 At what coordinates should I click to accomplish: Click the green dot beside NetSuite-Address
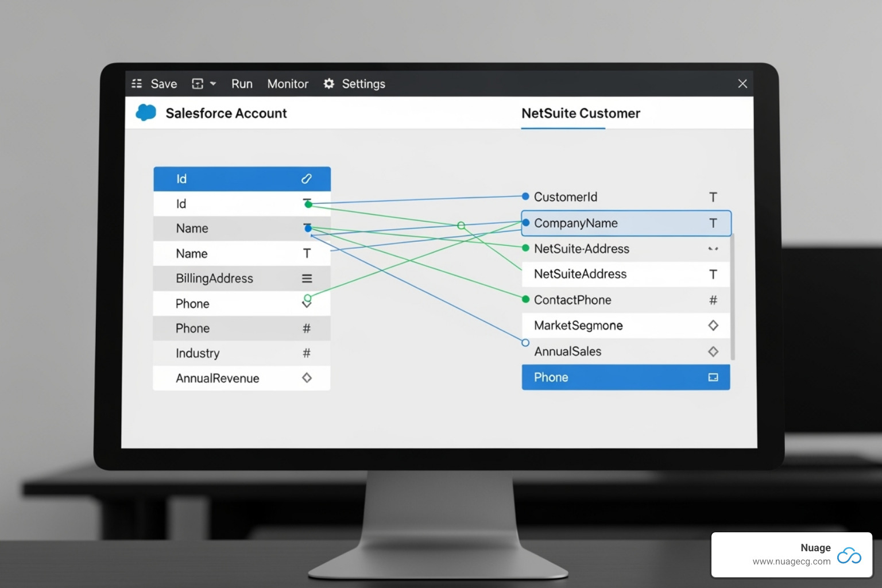(x=525, y=248)
